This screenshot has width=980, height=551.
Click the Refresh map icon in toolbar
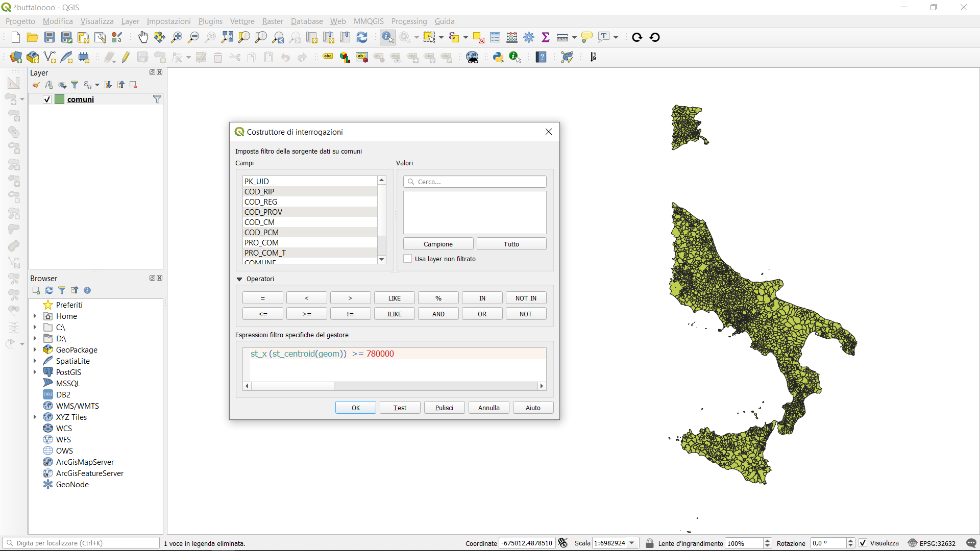pyautogui.click(x=362, y=37)
